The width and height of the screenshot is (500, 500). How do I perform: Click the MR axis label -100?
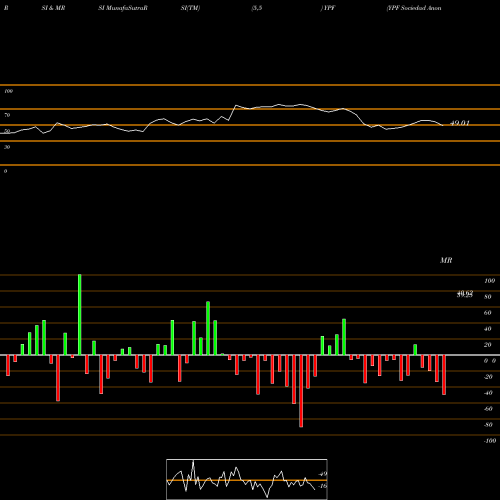(x=490, y=441)
